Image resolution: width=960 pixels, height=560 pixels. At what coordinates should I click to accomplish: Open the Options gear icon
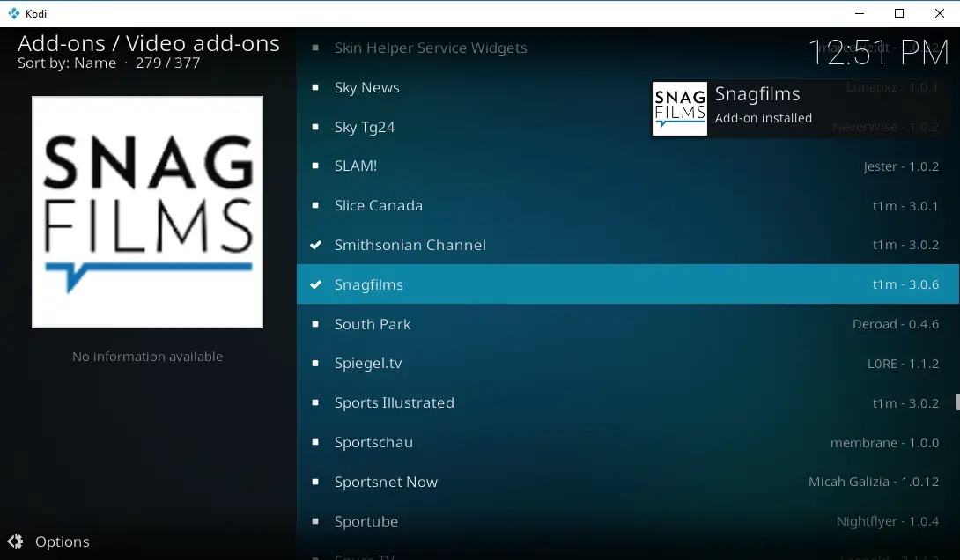pyautogui.click(x=15, y=542)
